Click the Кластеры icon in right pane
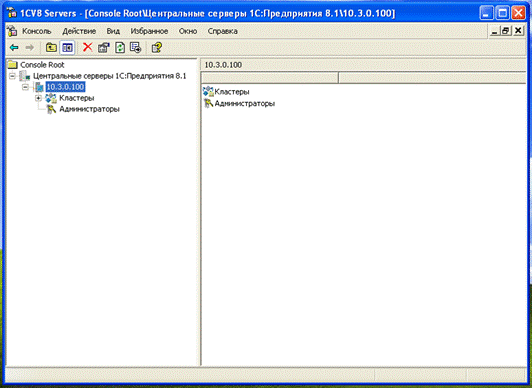Viewport: 532px width, 388px height. pos(208,92)
